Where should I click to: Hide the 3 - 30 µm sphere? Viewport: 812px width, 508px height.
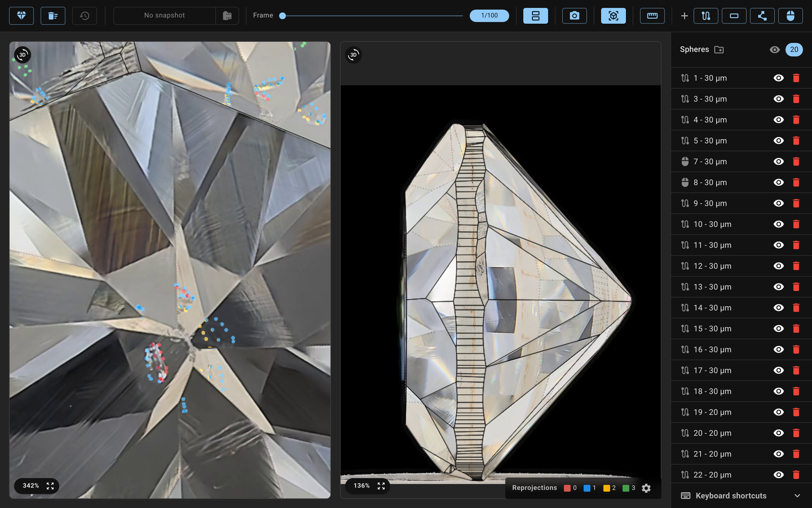tap(779, 99)
